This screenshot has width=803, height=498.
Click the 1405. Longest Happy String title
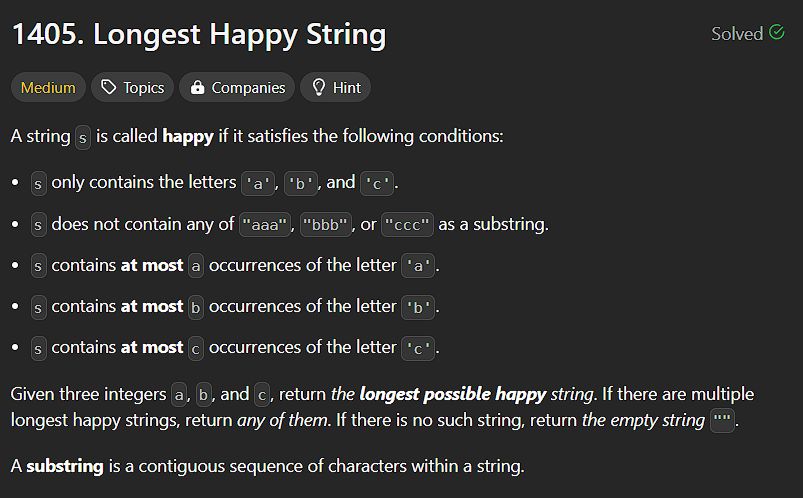click(x=199, y=34)
